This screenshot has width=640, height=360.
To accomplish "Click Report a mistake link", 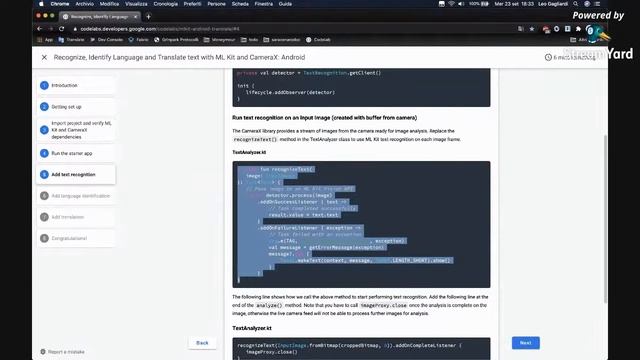I will pos(62,352).
